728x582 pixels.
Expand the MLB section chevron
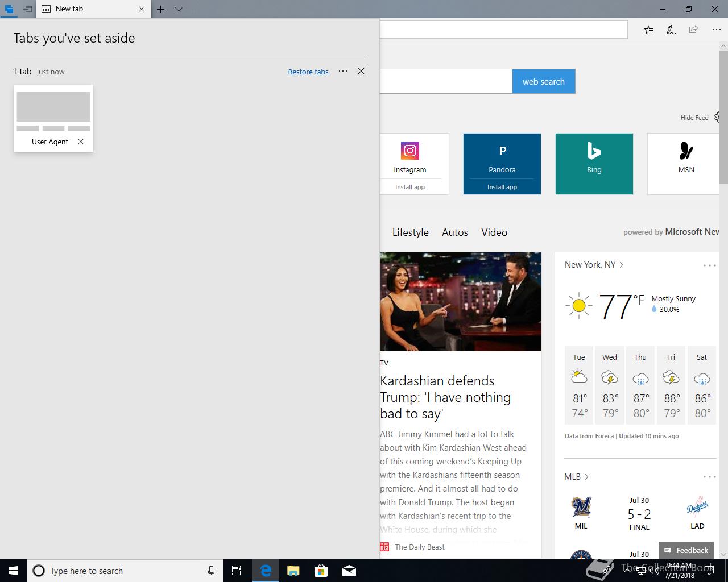click(586, 477)
